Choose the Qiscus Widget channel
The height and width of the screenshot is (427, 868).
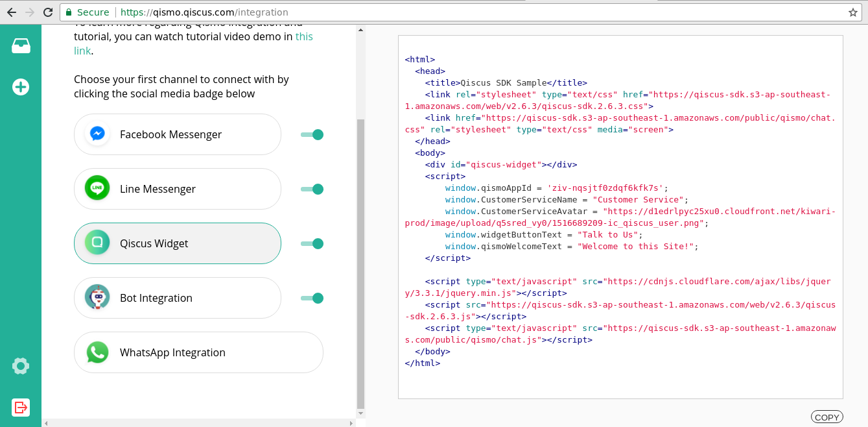pos(178,243)
